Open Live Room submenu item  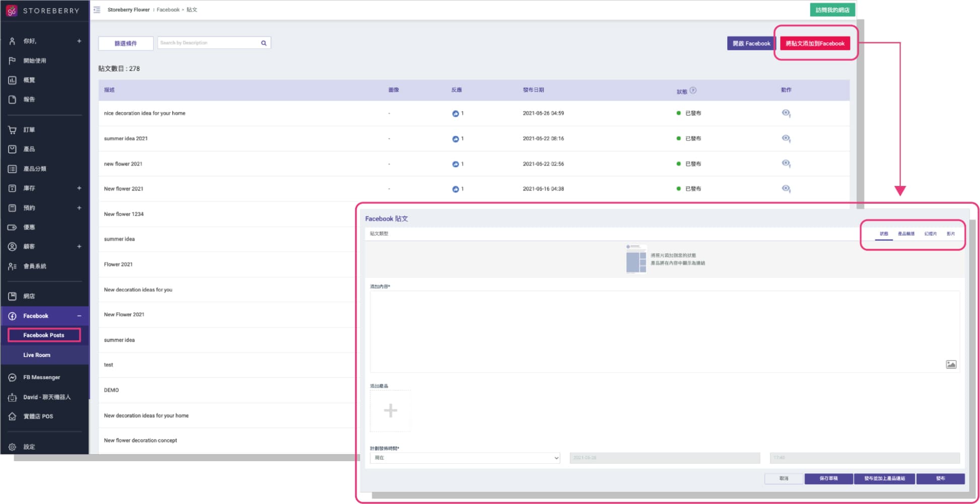(x=37, y=355)
